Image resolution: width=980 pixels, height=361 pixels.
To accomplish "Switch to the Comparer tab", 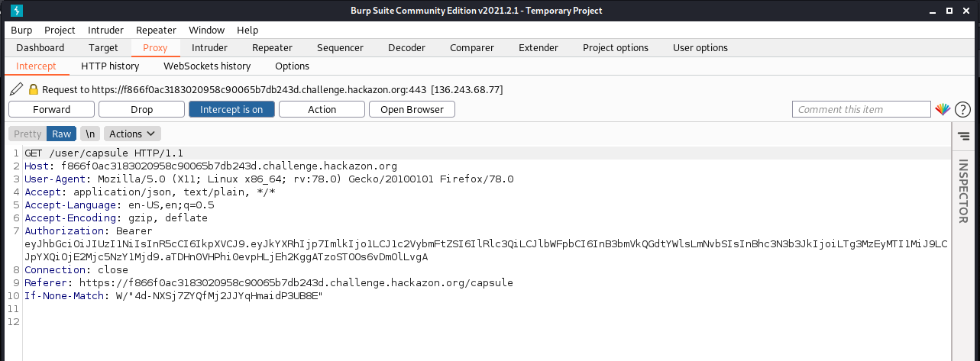I will pos(471,47).
